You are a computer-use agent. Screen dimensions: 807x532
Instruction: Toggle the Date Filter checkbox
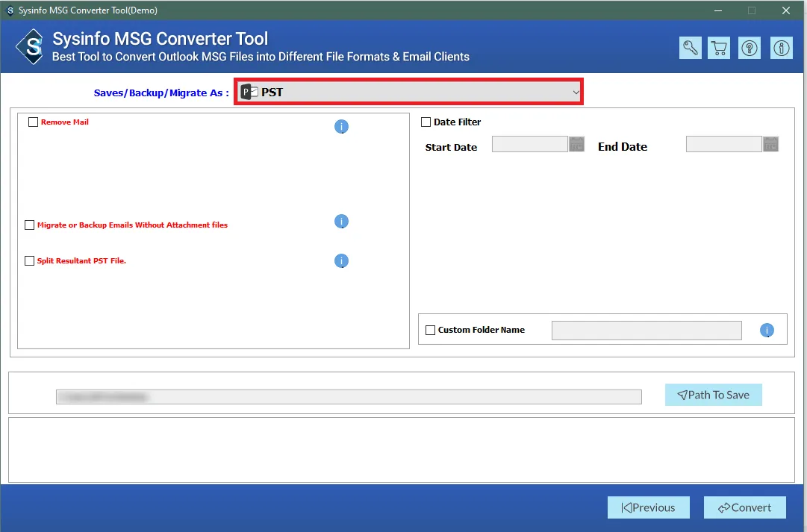click(426, 122)
